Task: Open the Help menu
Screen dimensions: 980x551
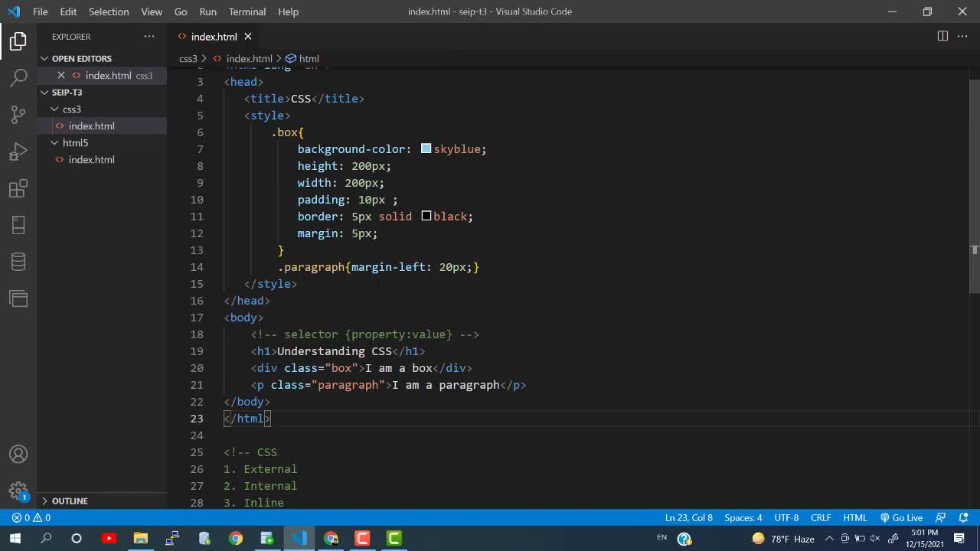Action: (288, 11)
